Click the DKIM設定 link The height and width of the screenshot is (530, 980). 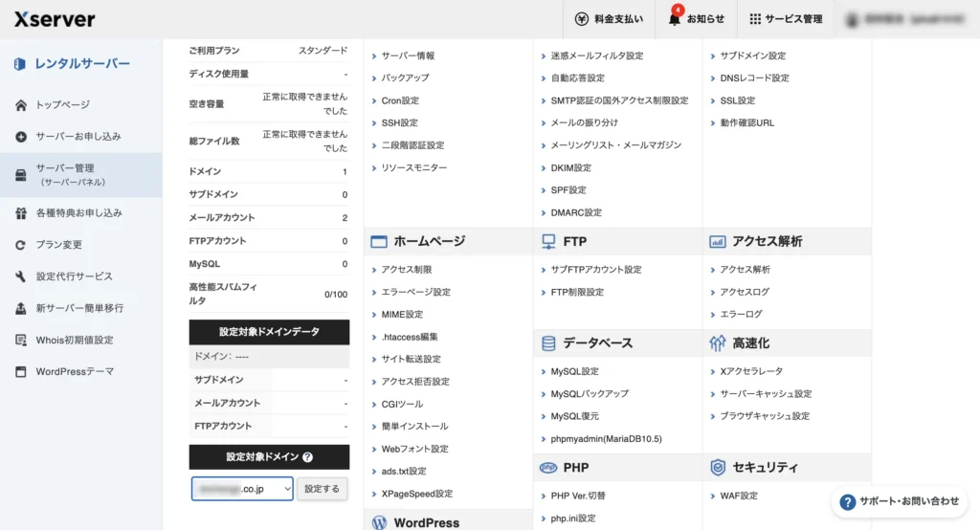pos(571,167)
